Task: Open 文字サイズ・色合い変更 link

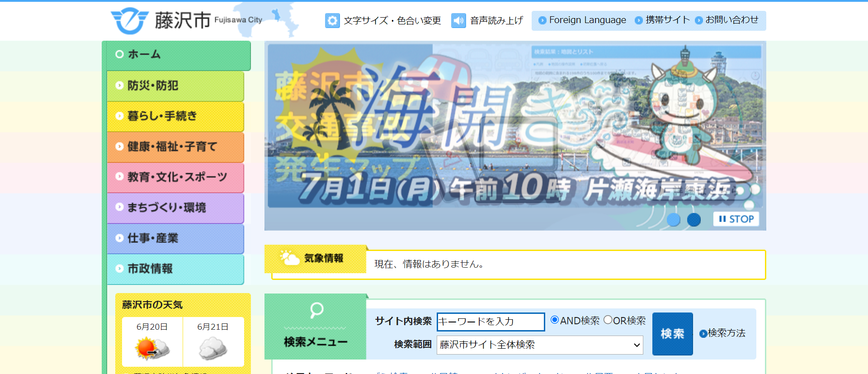Action: [x=392, y=20]
